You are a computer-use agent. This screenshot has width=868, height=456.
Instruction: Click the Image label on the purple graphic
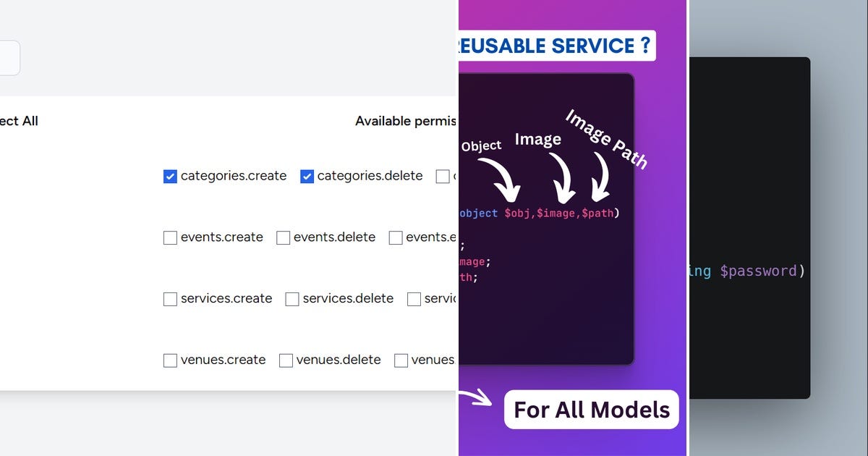(x=537, y=138)
